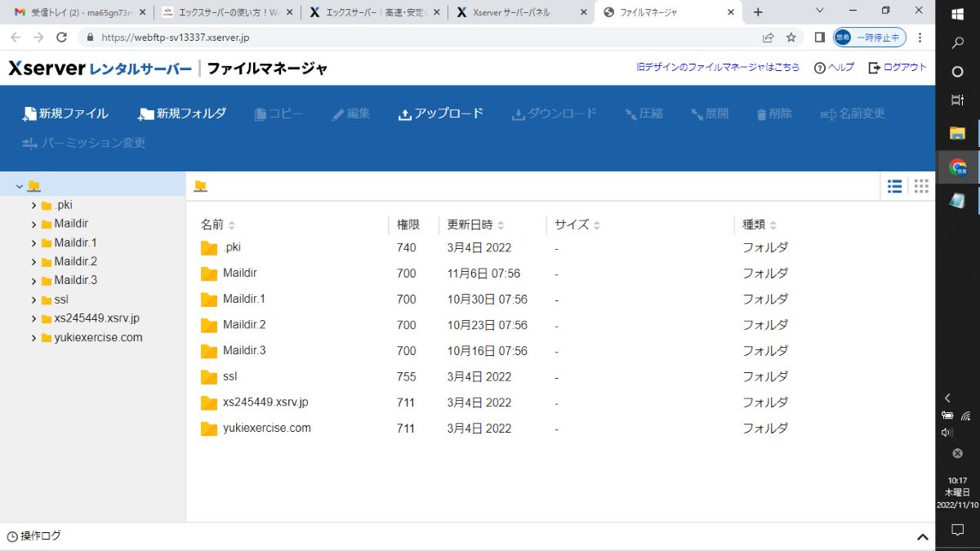980x551 pixels.
Task: Click the 名前変更 (rename) toolbar item
Action: 853,113
